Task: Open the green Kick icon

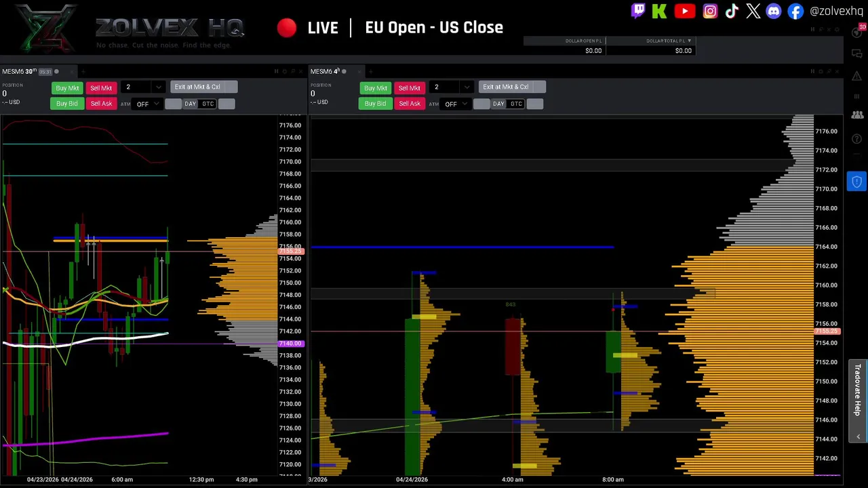Action: pos(659,11)
